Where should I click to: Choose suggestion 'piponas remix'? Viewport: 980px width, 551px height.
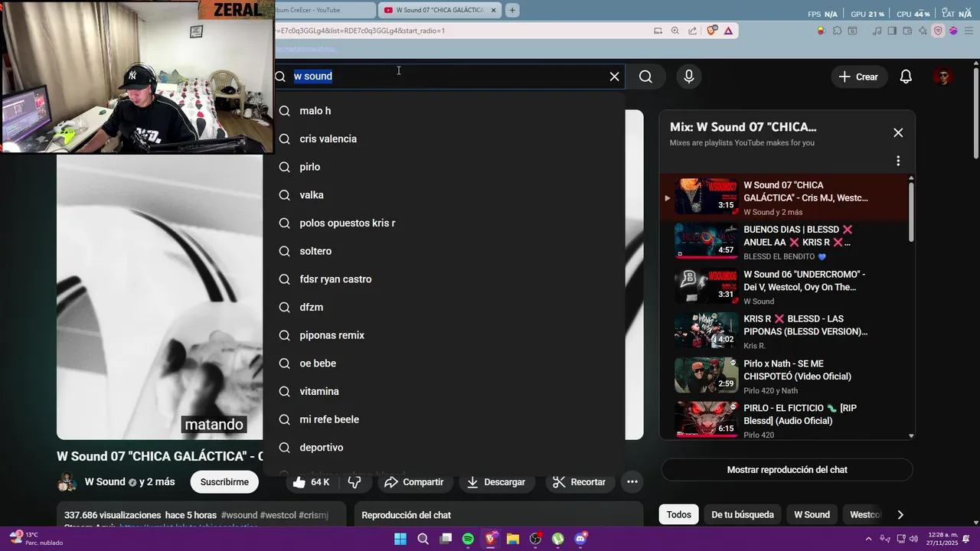444,335
